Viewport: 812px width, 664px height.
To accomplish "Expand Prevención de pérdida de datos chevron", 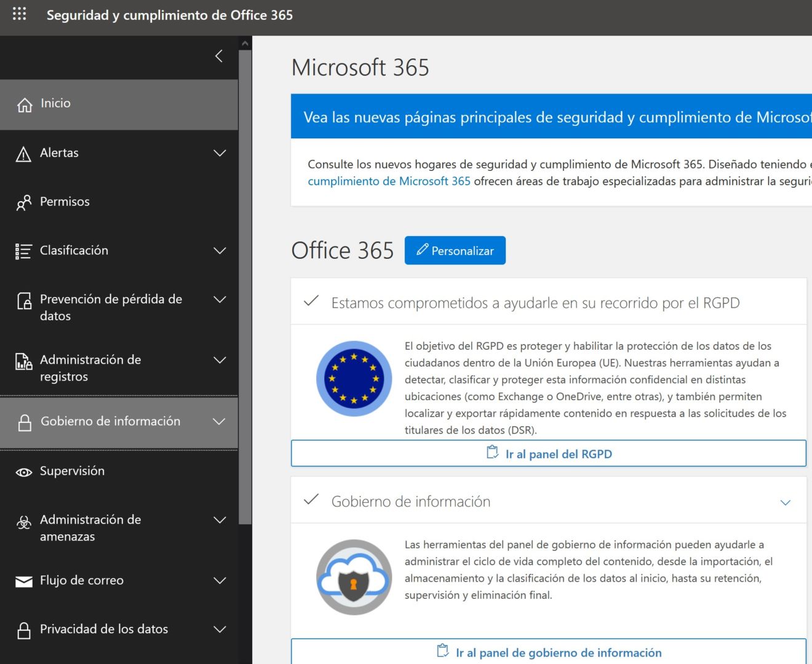I will (x=220, y=299).
